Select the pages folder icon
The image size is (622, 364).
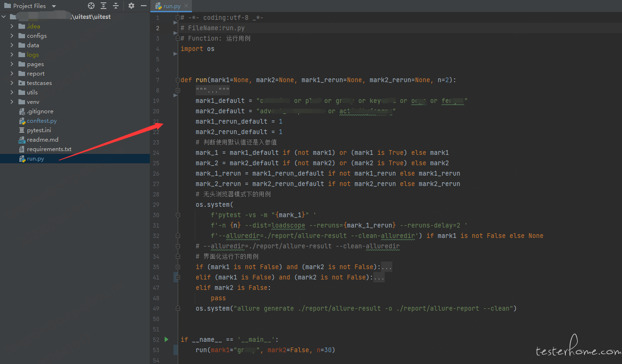(x=22, y=64)
